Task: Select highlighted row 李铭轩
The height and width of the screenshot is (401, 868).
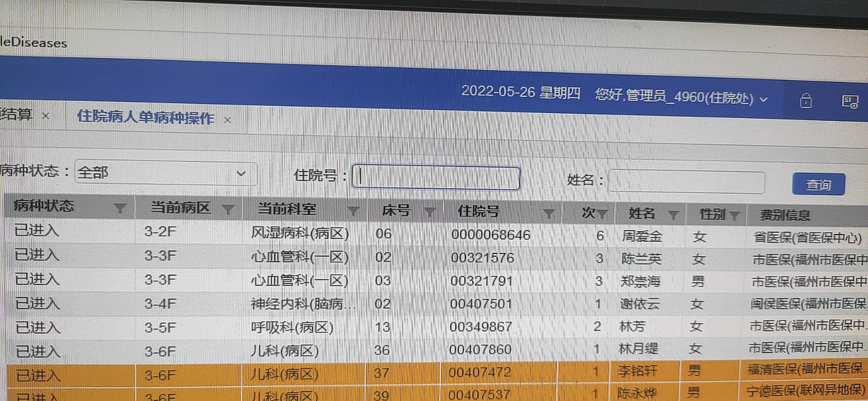Action: coord(637,371)
